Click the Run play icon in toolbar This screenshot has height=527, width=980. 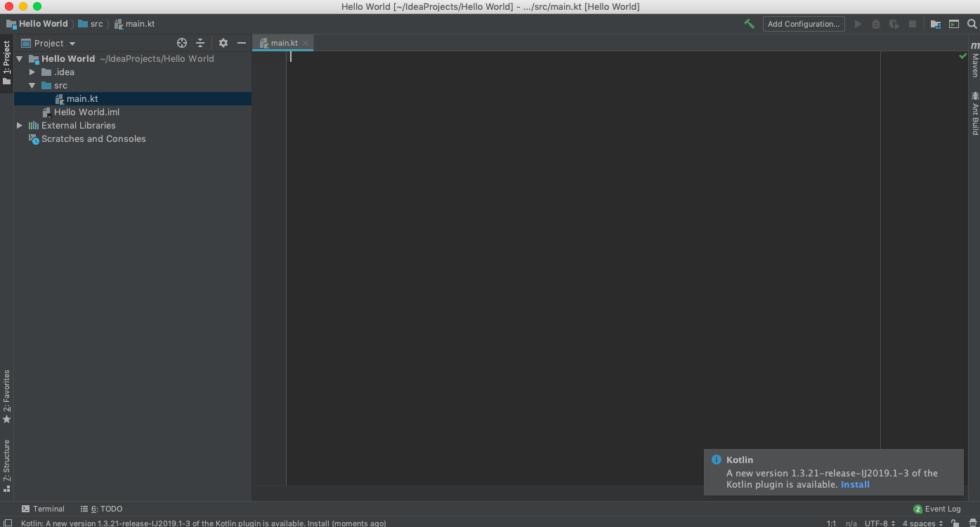click(x=858, y=24)
